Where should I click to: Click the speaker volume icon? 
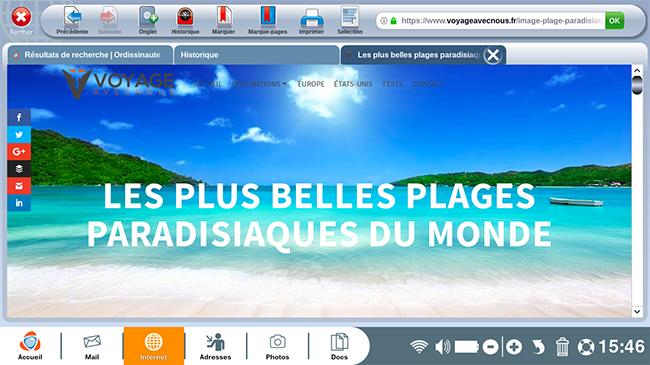click(x=442, y=347)
